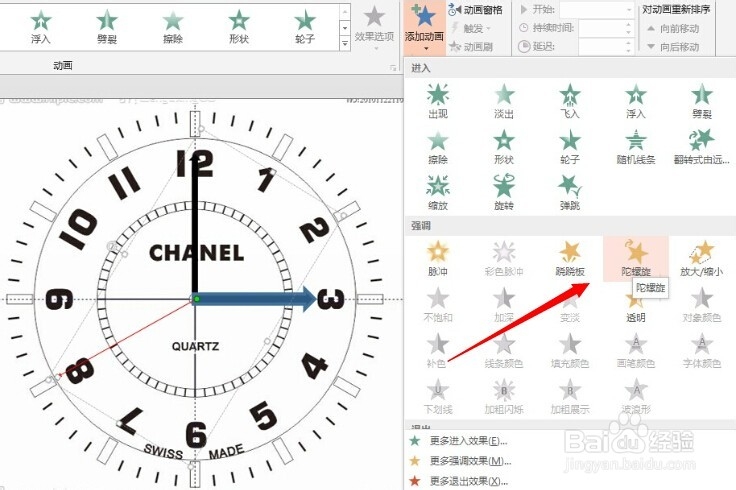
Task: Apply the 加深 emphasis effect
Action: coord(504,305)
